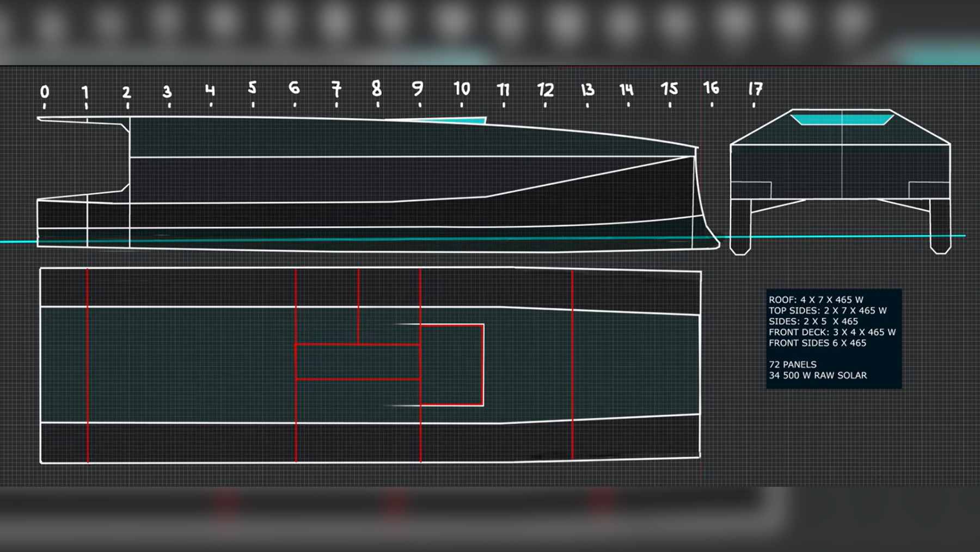The image size is (980, 552).
Task: Click the '34 500 W RAW SOLAR' text
Action: (x=818, y=375)
